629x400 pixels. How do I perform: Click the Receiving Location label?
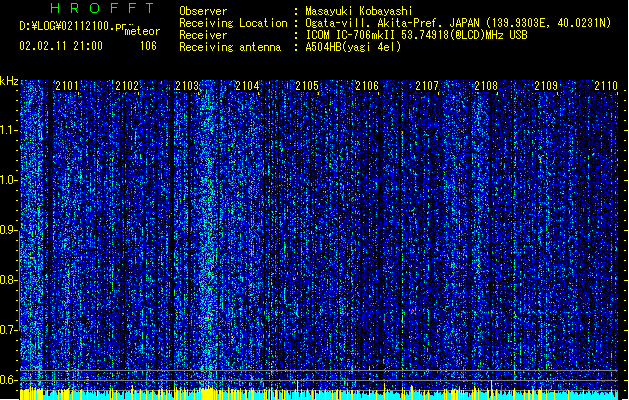pyautogui.click(x=233, y=23)
